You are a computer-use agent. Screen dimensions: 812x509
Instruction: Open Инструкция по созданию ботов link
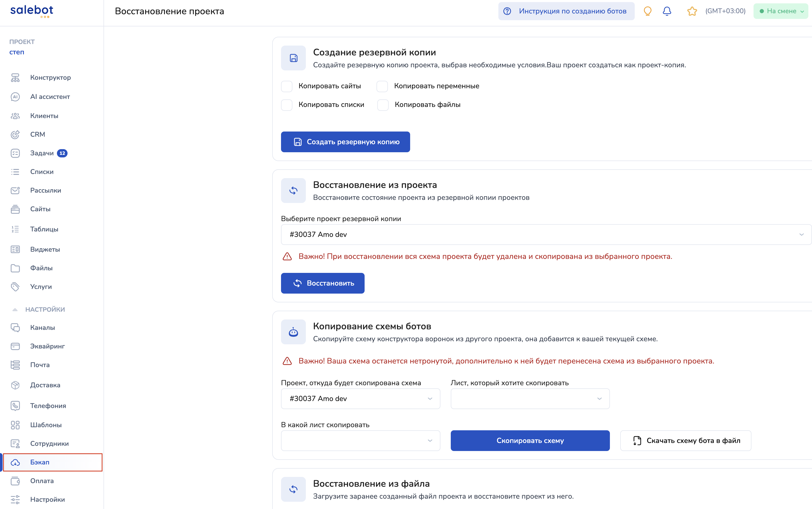(566, 11)
